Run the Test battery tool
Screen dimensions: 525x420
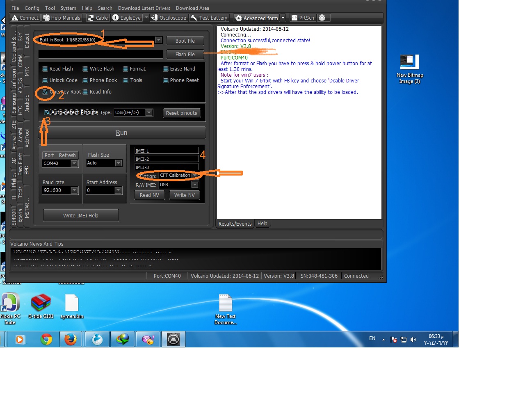209,18
